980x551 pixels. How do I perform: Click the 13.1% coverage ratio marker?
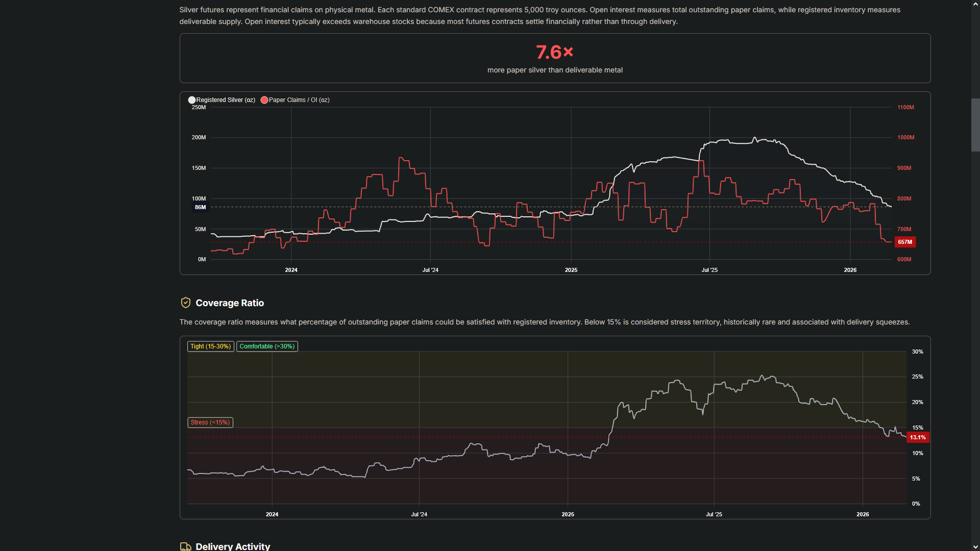(x=917, y=437)
